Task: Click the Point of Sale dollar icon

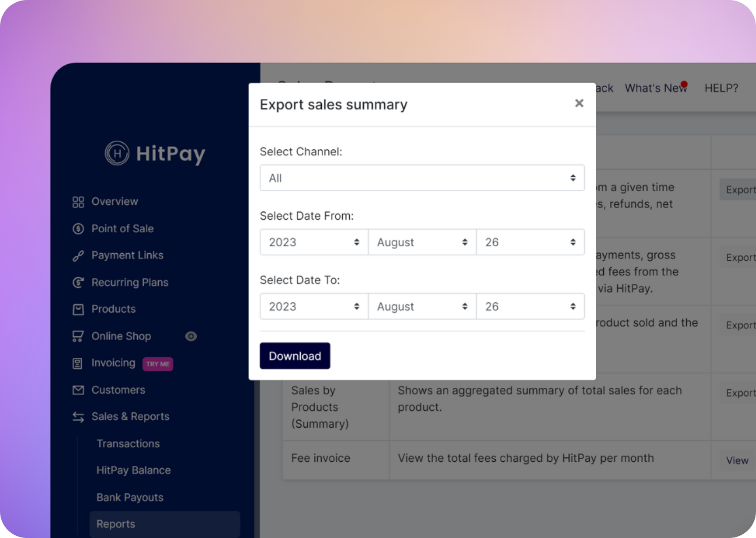Action: (x=78, y=229)
